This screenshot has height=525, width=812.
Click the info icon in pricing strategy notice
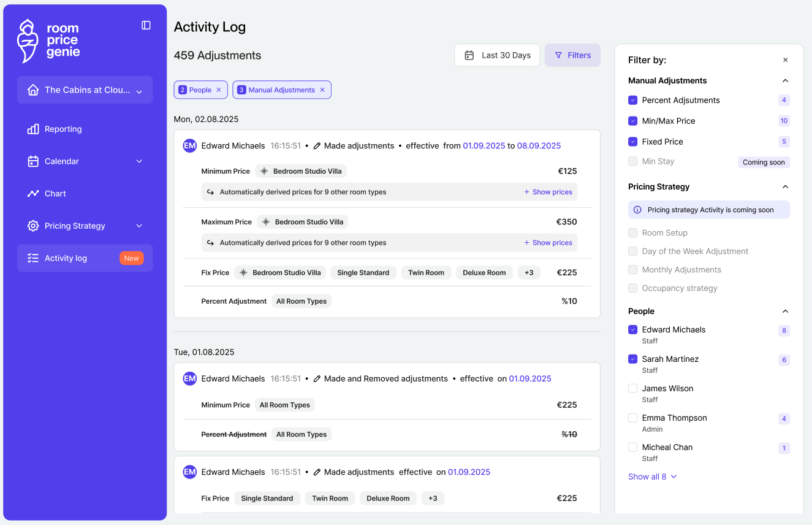tap(637, 210)
